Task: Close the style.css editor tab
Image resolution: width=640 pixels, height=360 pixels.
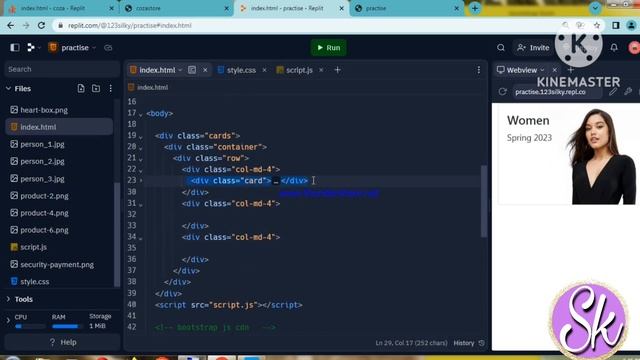Action: (264, 70)
